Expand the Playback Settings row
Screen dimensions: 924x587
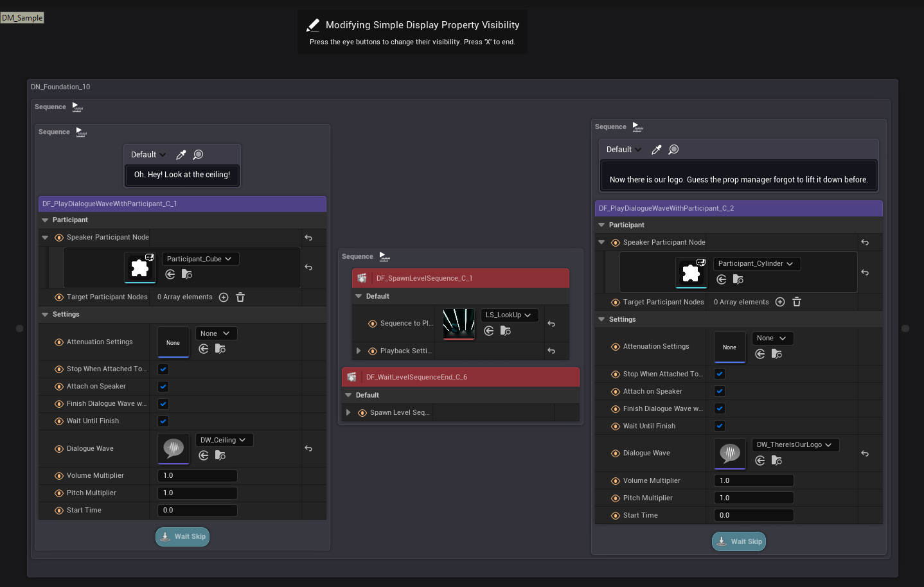click(359, 351)
